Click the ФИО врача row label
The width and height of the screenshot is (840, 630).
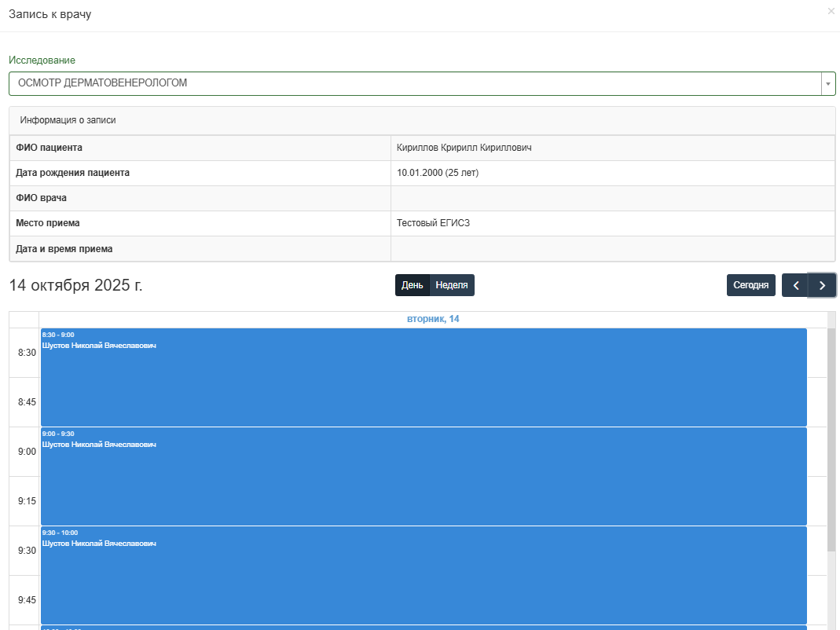(x=41, y=198)
